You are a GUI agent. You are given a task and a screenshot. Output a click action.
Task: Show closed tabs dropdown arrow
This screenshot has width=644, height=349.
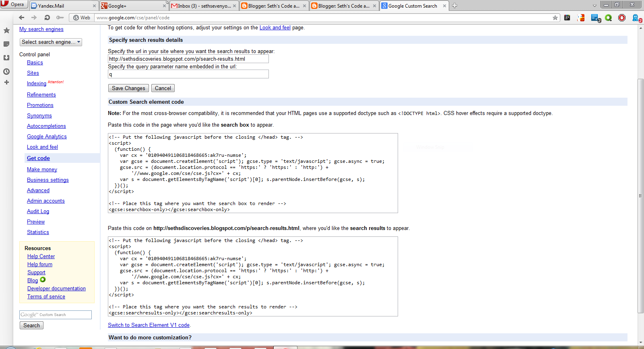point(594,6)
